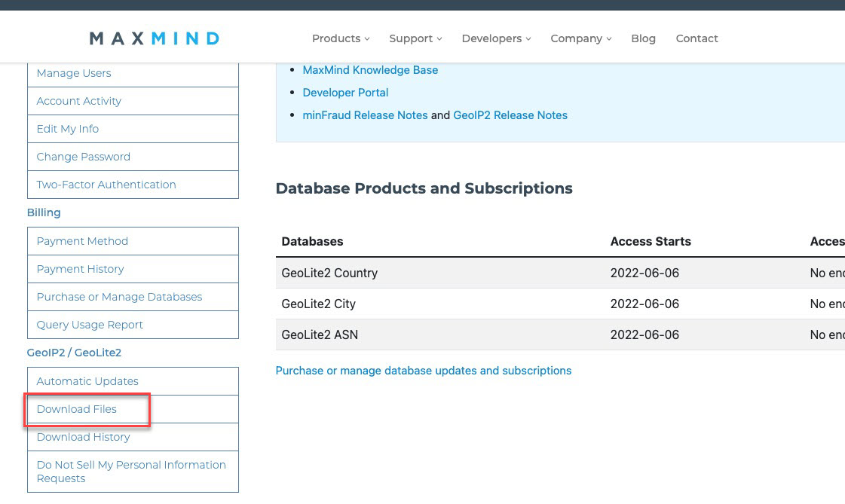Purchase or manage database updates and subscriptions
This screenshot has height=504, width=845.
[x=423, y=371]
